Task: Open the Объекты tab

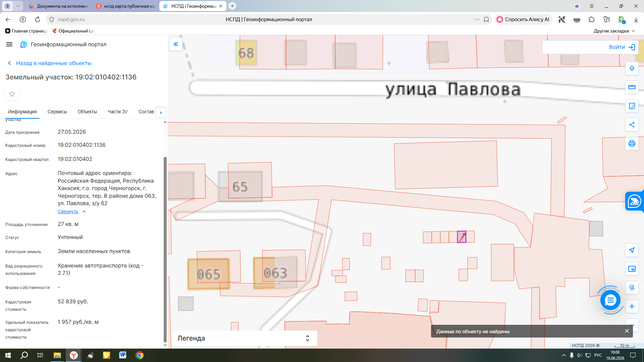Action: (87, 112)
